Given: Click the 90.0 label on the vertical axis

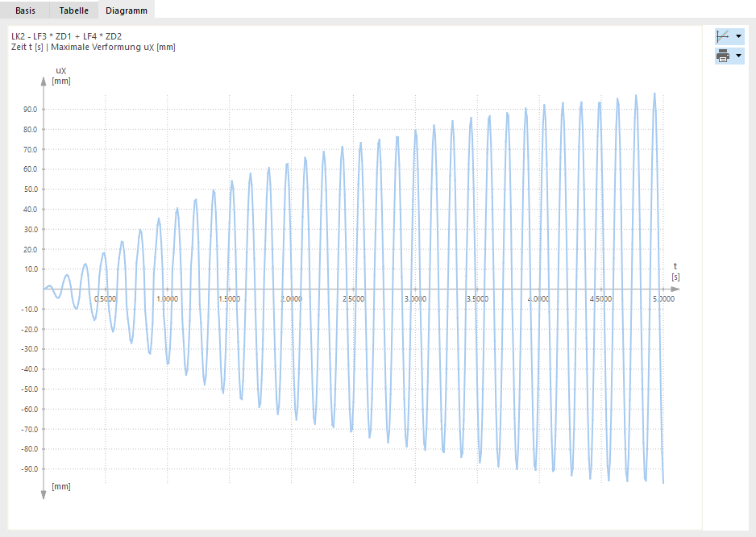Looking at the screenshot, I should click(30, 110).
